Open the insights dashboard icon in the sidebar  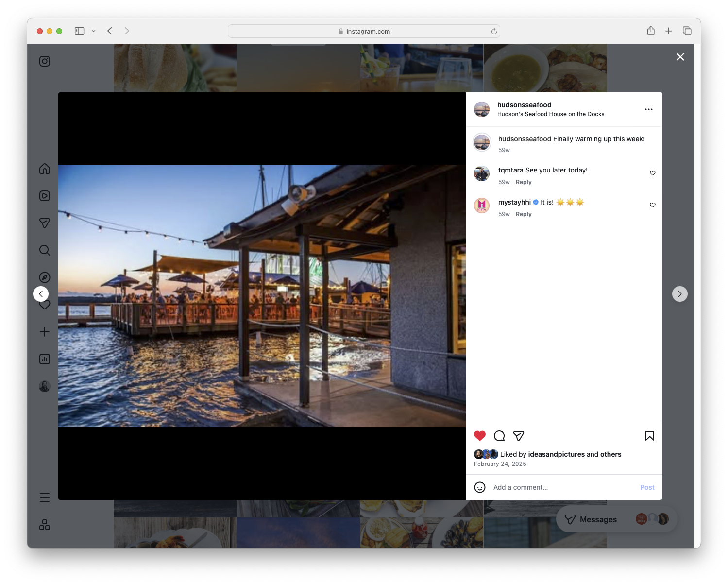44,359
